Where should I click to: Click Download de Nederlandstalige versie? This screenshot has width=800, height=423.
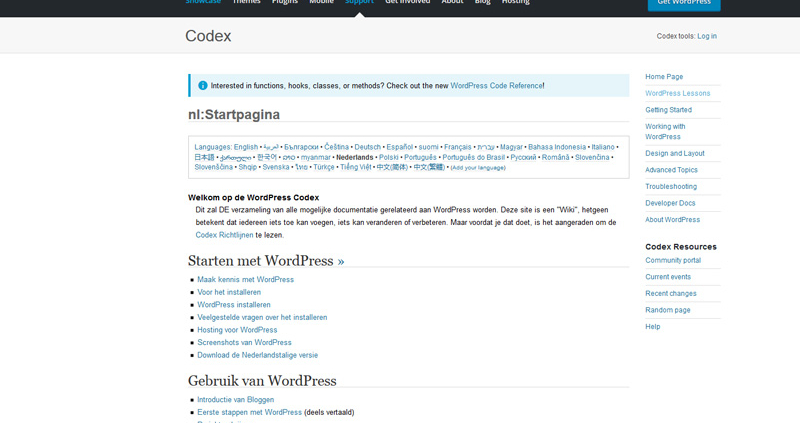coord(258,355)
